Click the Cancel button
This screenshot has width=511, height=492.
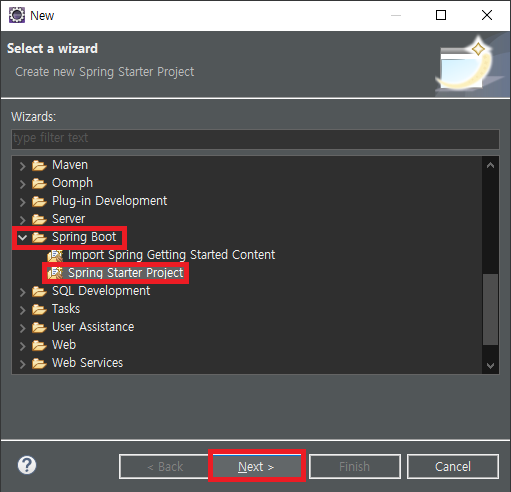[453, 466]
